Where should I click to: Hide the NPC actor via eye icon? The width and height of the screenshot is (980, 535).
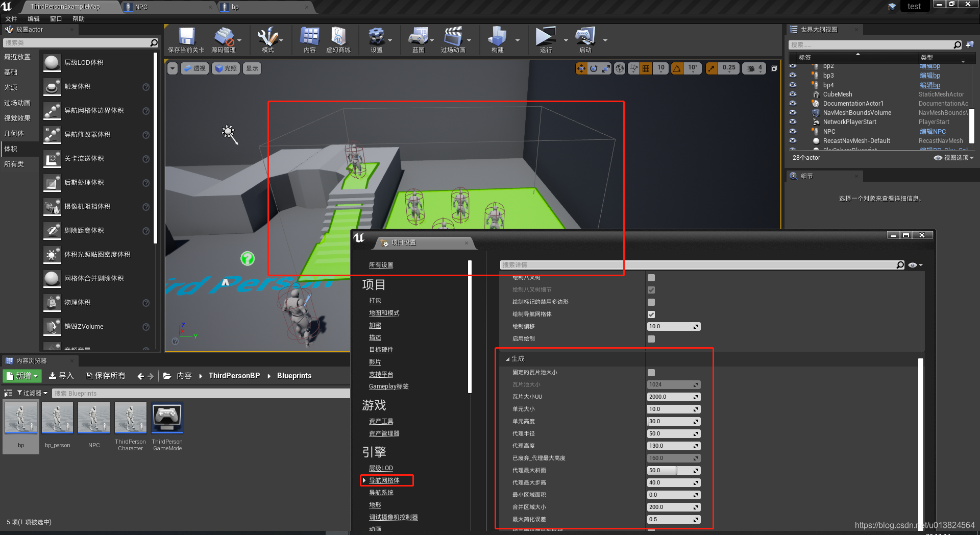793,131
